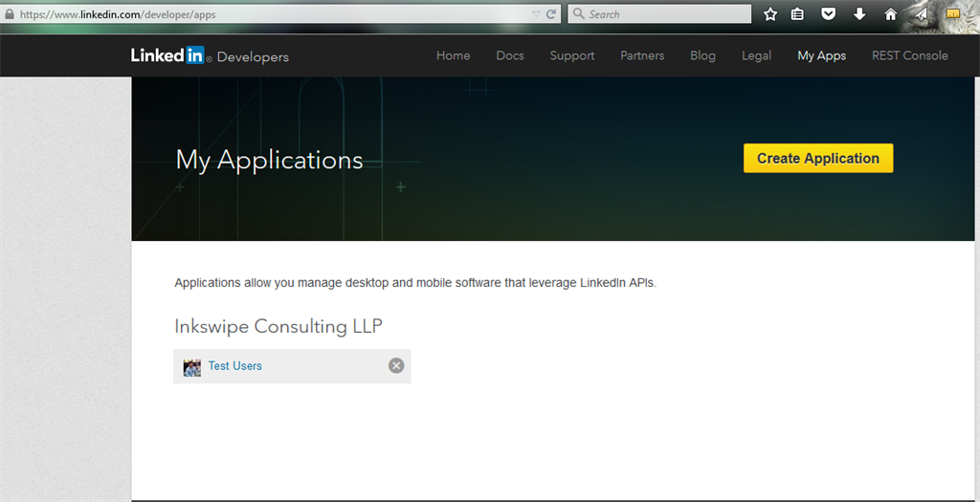Click the Applications description sentence
980x502 pixels.
pyautogui.click(x=415, y=283)
